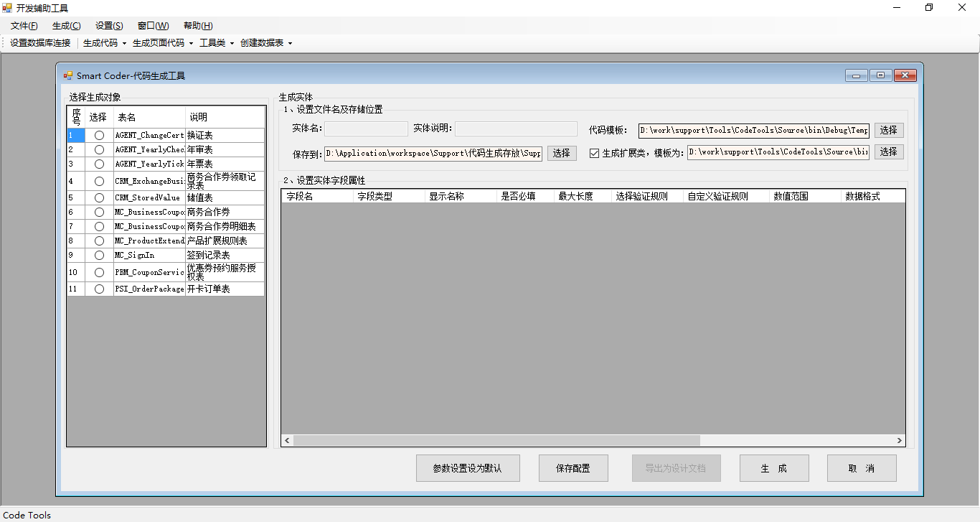Click the 生 成 generate button

774,468
